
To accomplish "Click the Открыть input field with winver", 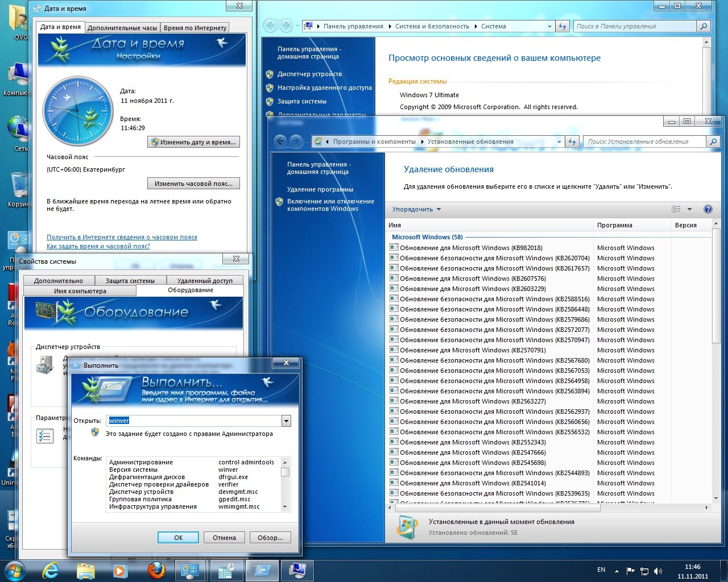I will tap(194, 421).
